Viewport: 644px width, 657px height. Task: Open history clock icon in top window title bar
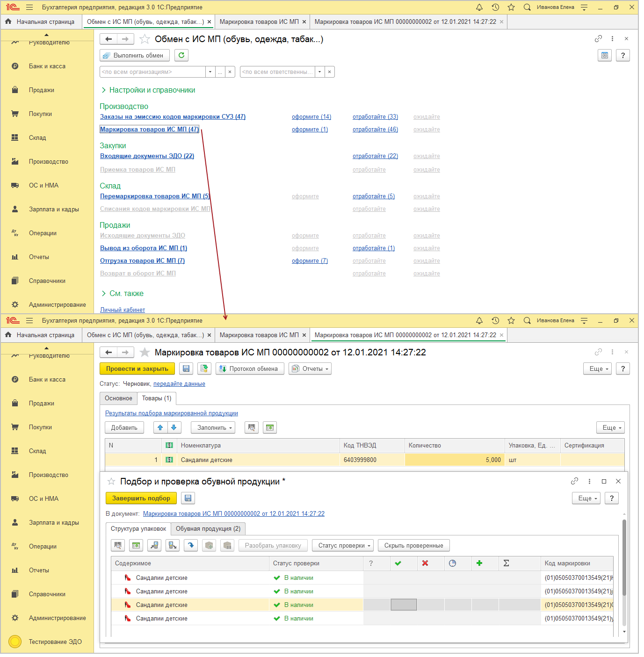click(x=495, y=7)
